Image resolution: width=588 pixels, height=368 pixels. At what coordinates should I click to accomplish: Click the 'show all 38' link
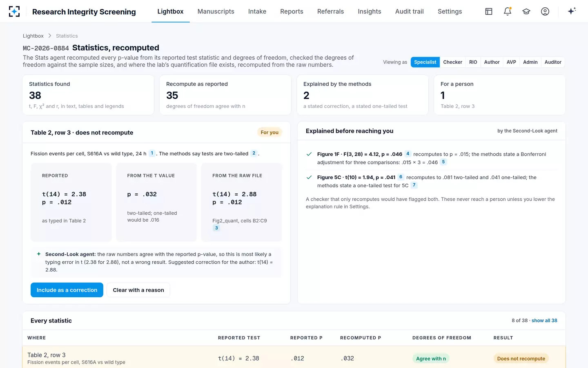pyautogui.click(x=544, y=321)
